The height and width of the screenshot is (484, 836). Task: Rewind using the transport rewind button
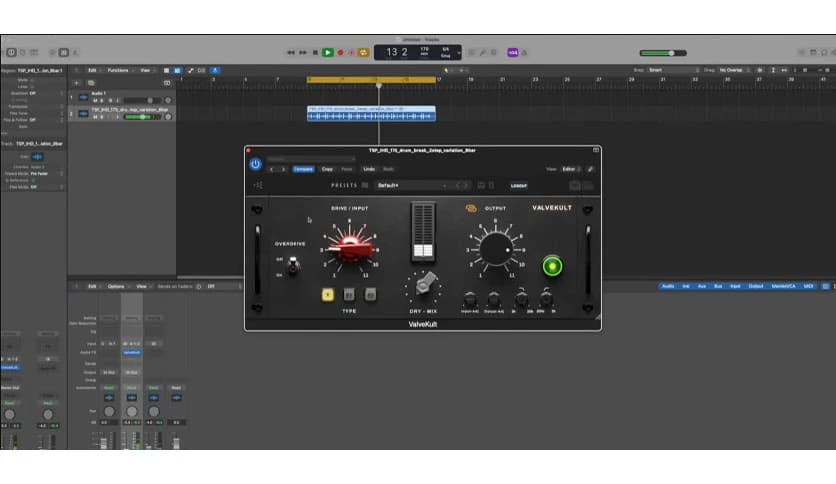tap(291, 52)
